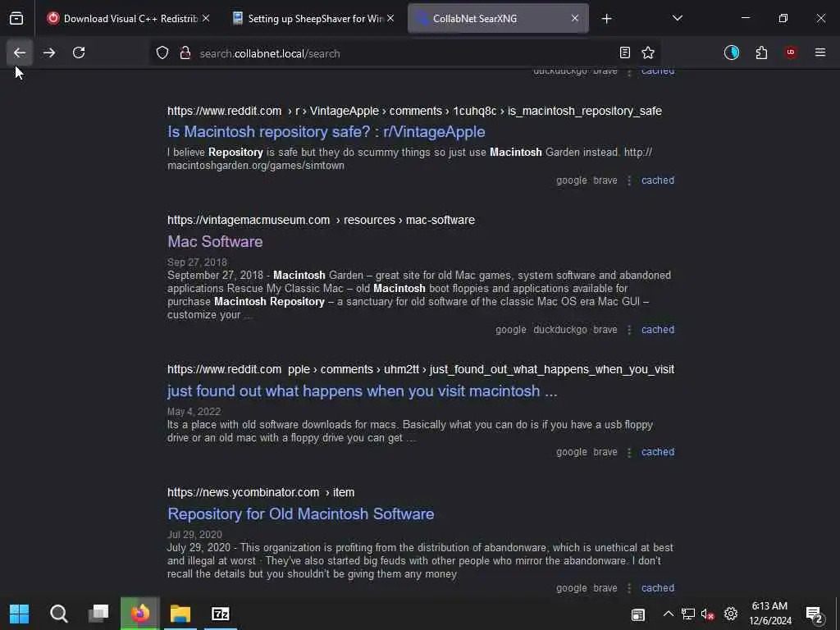The height and width of the screenshot is (630, 840).
Task: Open the network status tray icon
Action: (x=688, y=614)
